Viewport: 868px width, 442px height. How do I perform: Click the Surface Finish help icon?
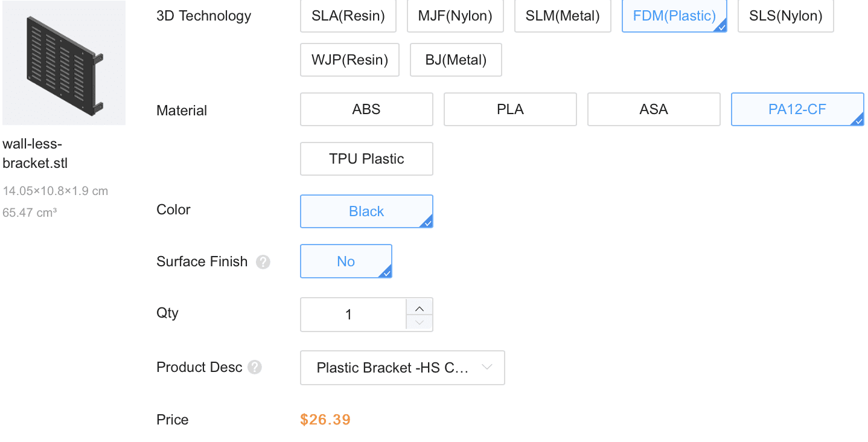(263, 262)
